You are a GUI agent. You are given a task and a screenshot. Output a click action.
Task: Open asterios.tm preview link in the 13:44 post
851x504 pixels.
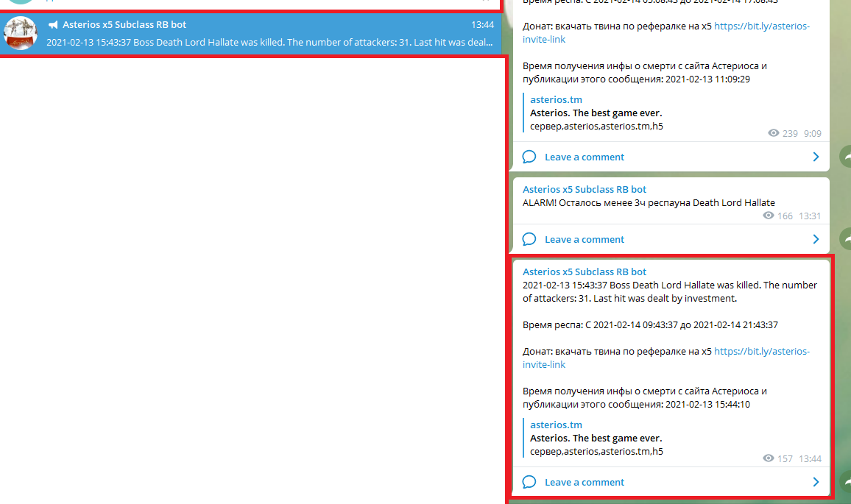[556, 425]
